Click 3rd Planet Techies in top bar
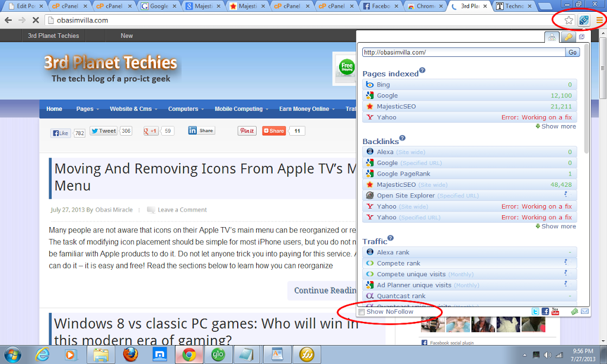This screenshot has height=364, width=607. point(53,36)
